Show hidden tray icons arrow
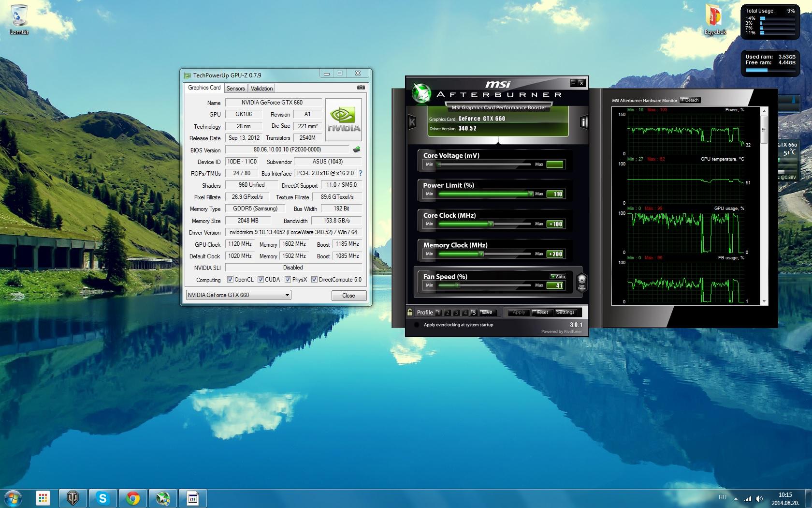The width and height of the screenshot is (812, 508). [x=736, y=498]
